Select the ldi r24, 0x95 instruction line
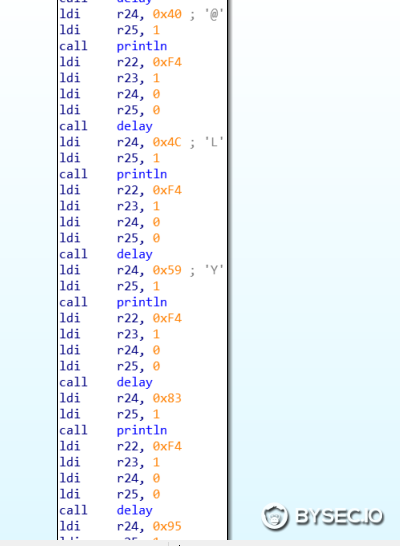This screenshot has width=400, height=546. pyautogui.click(x=120, y=526)
